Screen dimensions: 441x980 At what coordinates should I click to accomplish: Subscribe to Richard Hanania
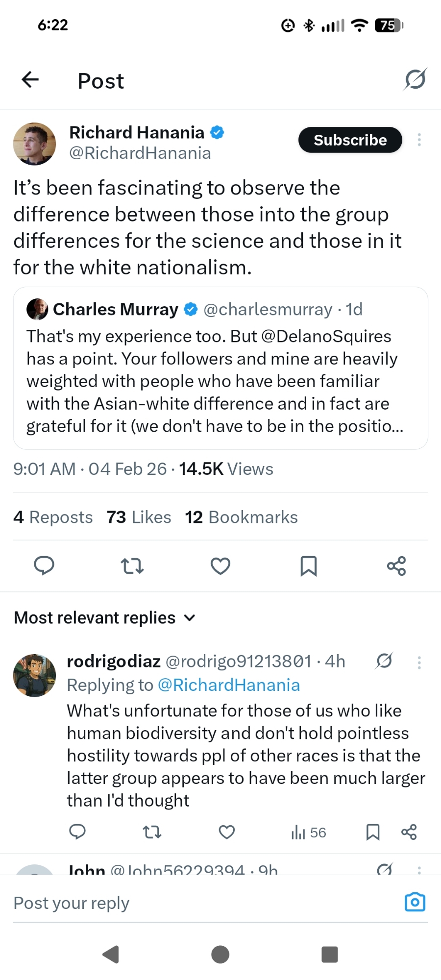350,140
